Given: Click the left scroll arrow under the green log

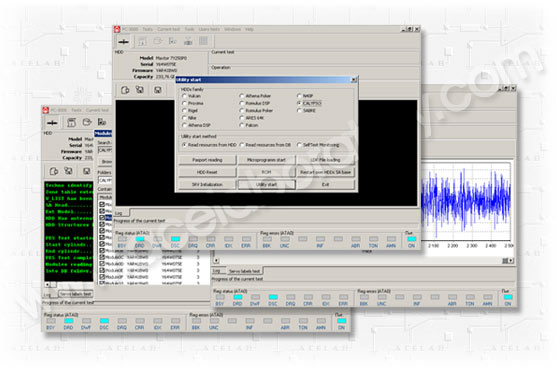Looking at the screenshot, I should (x=47, y=285).
